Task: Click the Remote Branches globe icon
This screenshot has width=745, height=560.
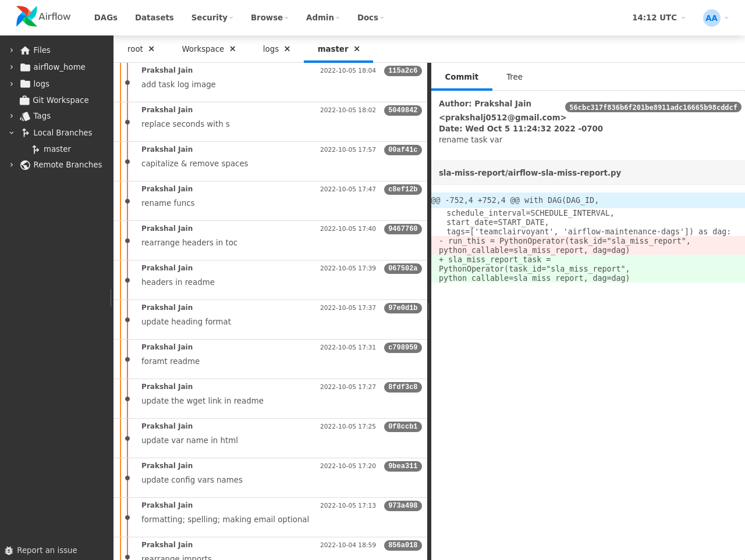Action: (25, 165)
